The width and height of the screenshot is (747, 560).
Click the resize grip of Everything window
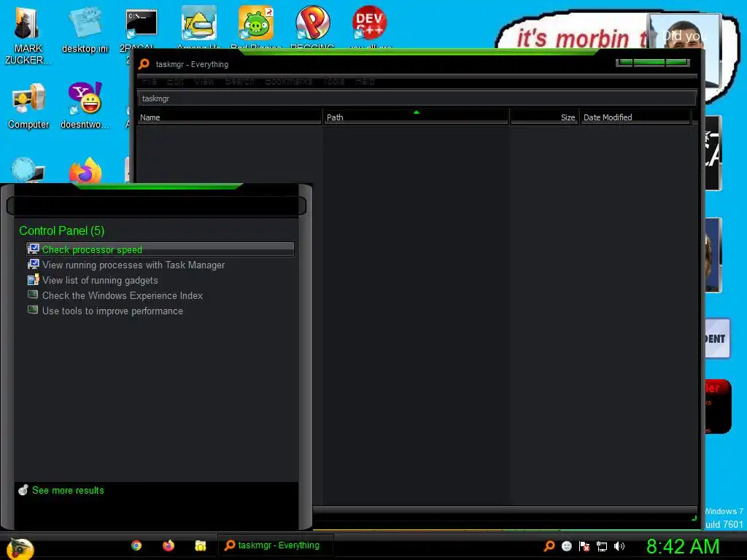click(694, 518)
